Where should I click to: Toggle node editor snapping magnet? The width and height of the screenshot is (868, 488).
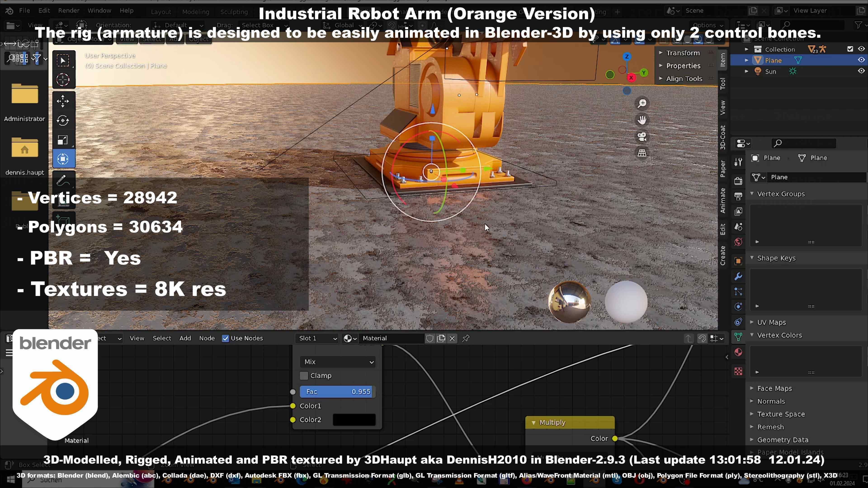click(702, 338)
